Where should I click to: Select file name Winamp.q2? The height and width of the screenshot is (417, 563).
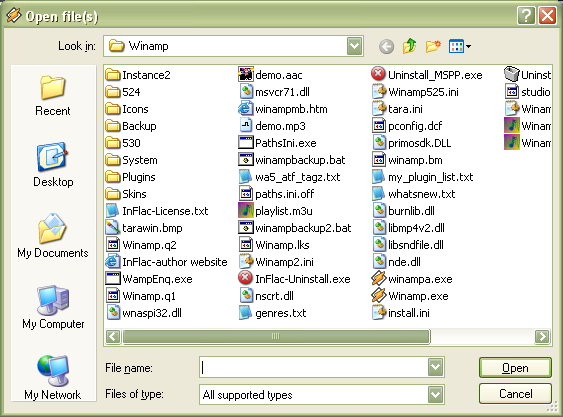coord(149,245)
